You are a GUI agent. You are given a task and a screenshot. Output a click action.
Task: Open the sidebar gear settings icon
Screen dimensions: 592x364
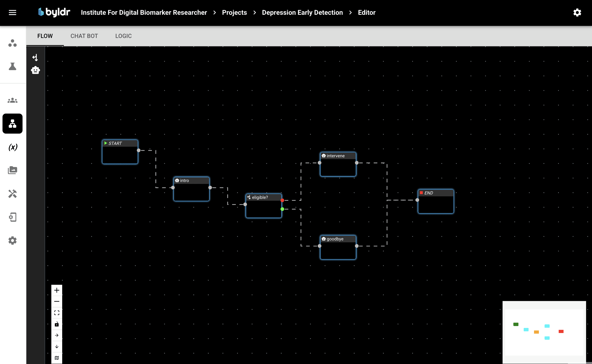[x=12, y=240]
